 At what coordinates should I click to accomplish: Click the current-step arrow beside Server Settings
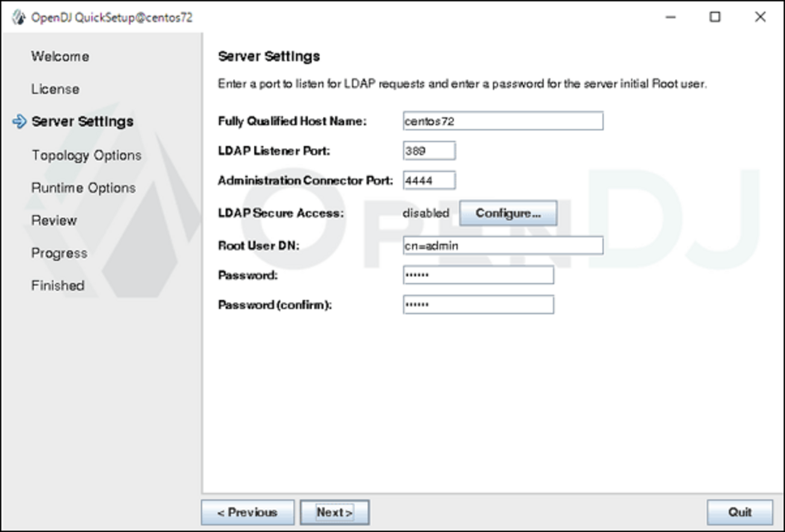[x=19, y=121]
